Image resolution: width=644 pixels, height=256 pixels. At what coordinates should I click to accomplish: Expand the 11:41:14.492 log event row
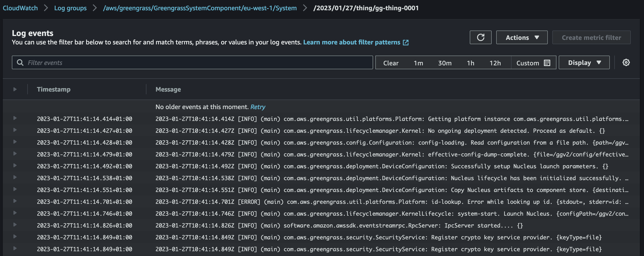[15, 165]
